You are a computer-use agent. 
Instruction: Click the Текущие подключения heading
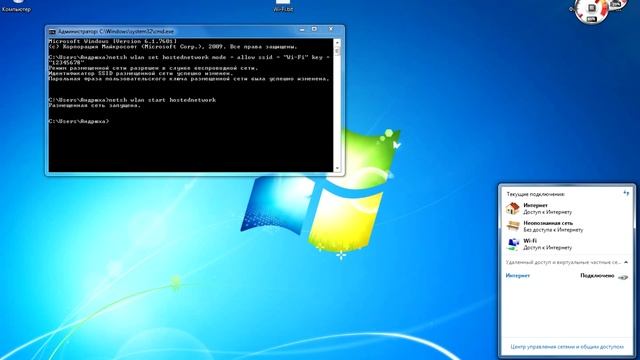point(536,194)
